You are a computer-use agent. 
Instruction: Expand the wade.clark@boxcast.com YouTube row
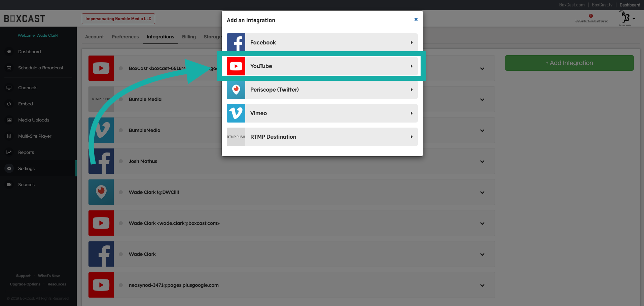point(482,224)
